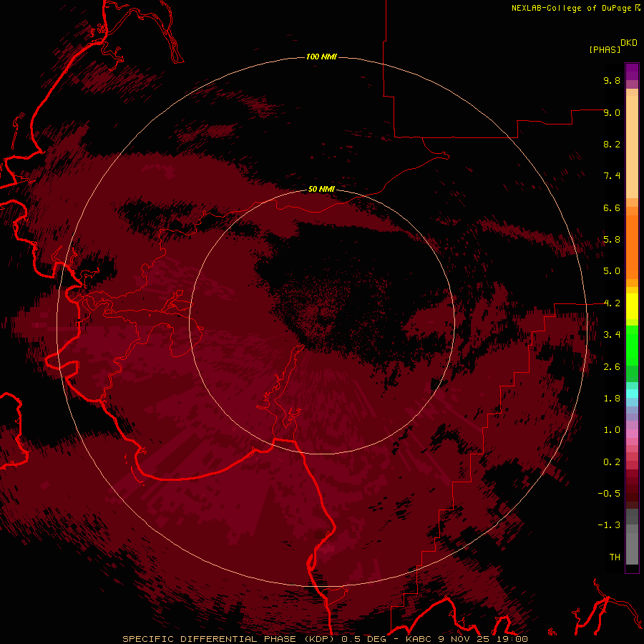The width and height of the screenshot is (644, 644).
Task: Click the NEXLAB-College of DuPage credit text
Action: tap(571, 8)
